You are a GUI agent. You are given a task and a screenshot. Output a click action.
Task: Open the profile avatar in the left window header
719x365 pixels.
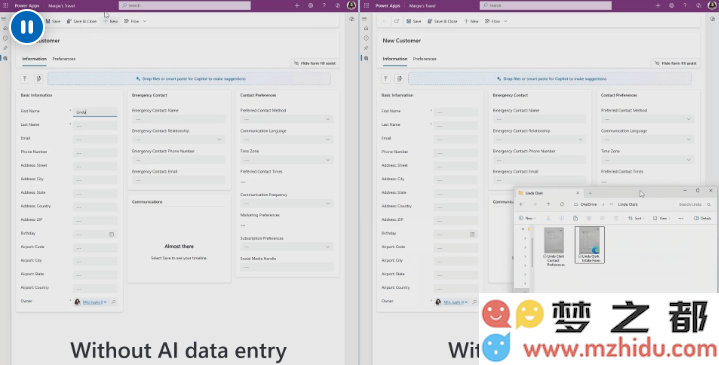[351, 6]
